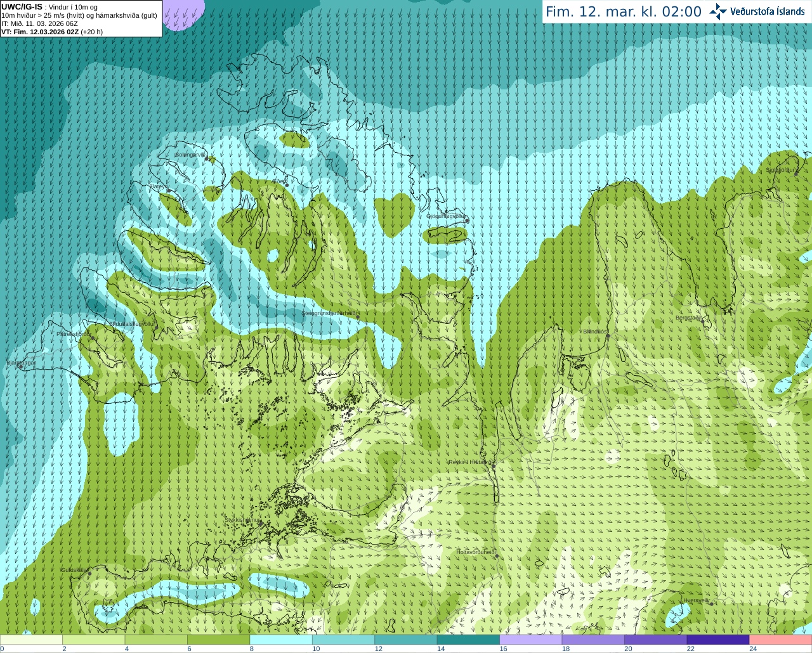This screenshot has height=653, width=812.
Task: Select the Gufuskálar station dot
Action: 89,574
